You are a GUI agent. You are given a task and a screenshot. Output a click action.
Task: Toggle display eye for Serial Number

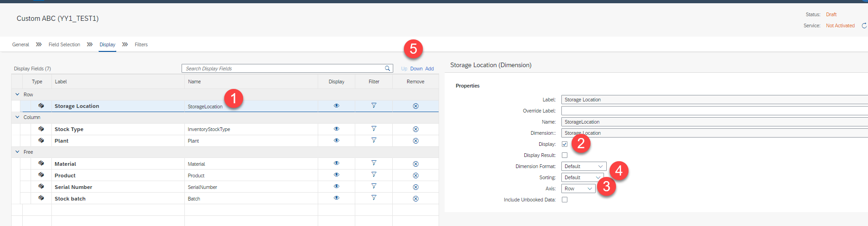tap(336, 186)
